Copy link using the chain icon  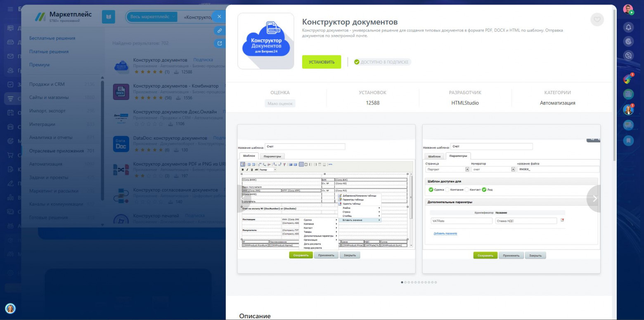coord(220,31)
